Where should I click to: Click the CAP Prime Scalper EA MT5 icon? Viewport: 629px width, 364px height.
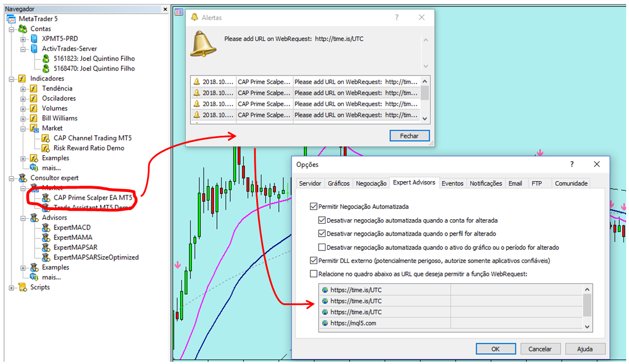[x=46, y=198]
